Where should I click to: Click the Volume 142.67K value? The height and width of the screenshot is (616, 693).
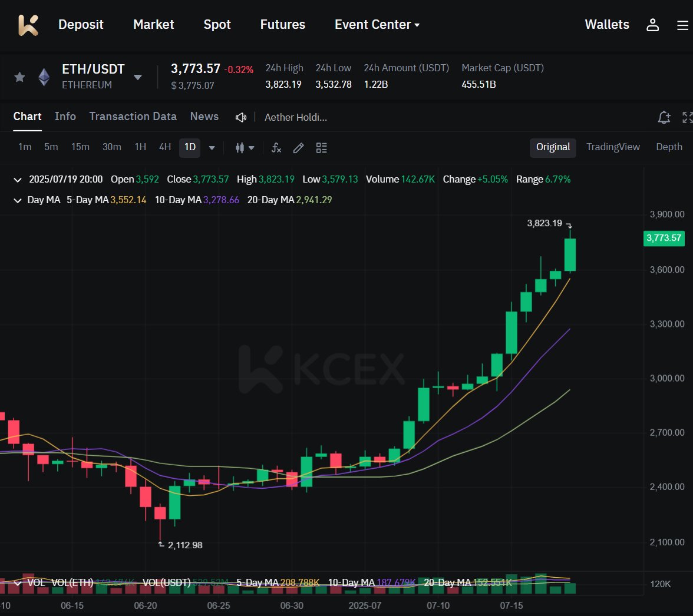tap(418, 179)
